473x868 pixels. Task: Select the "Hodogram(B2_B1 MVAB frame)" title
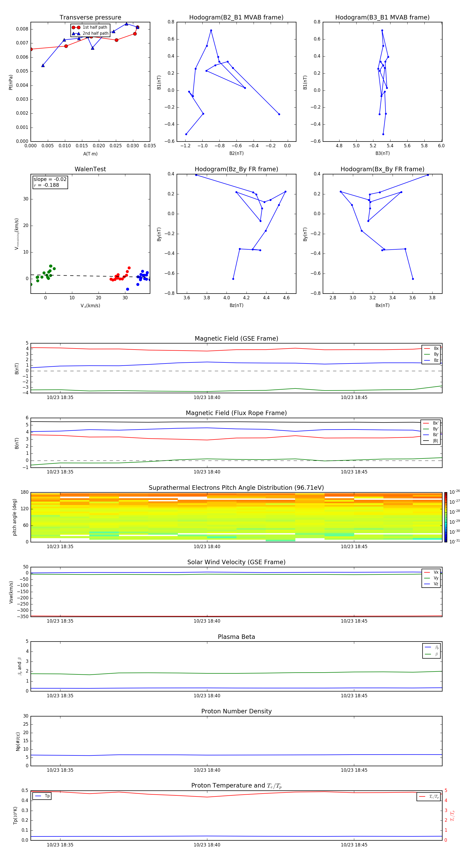pos(236,18)
